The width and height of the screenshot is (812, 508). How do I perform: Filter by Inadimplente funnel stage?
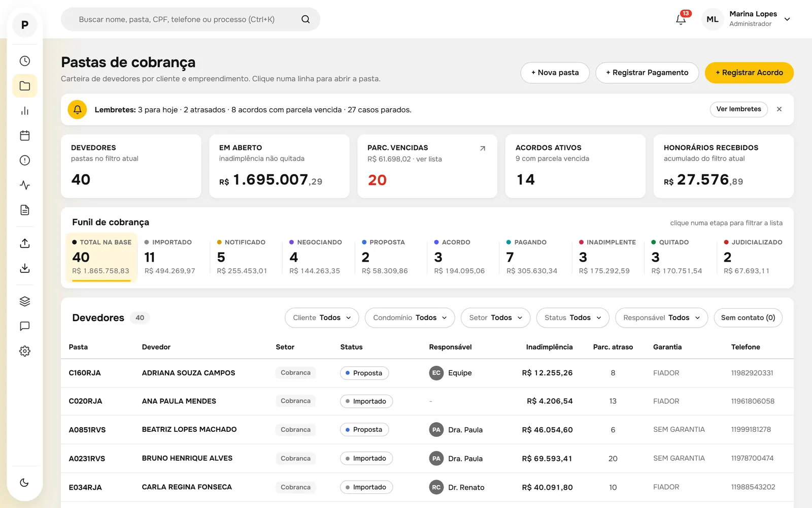tap(608, 257)
